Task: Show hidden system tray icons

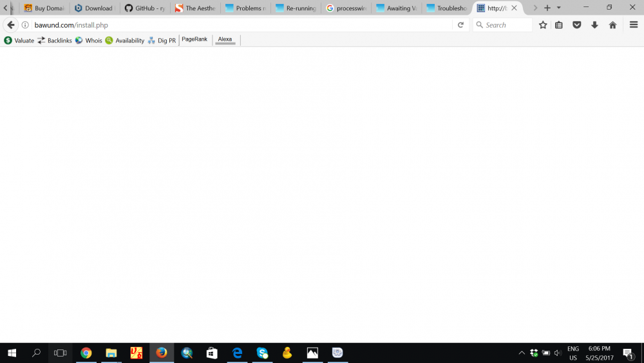Action: [522, 353]
